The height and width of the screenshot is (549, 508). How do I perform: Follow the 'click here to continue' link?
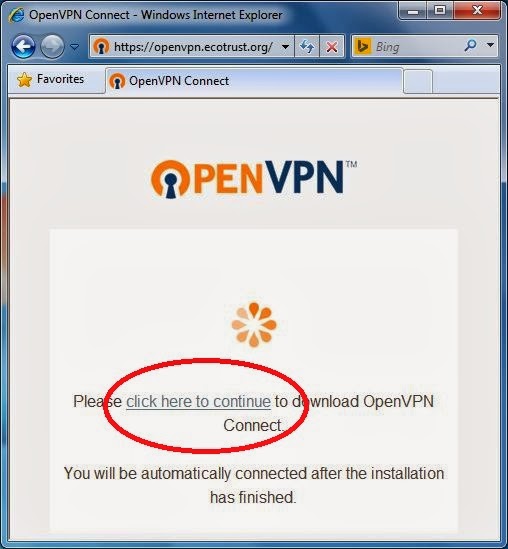(x=198, y=402)
